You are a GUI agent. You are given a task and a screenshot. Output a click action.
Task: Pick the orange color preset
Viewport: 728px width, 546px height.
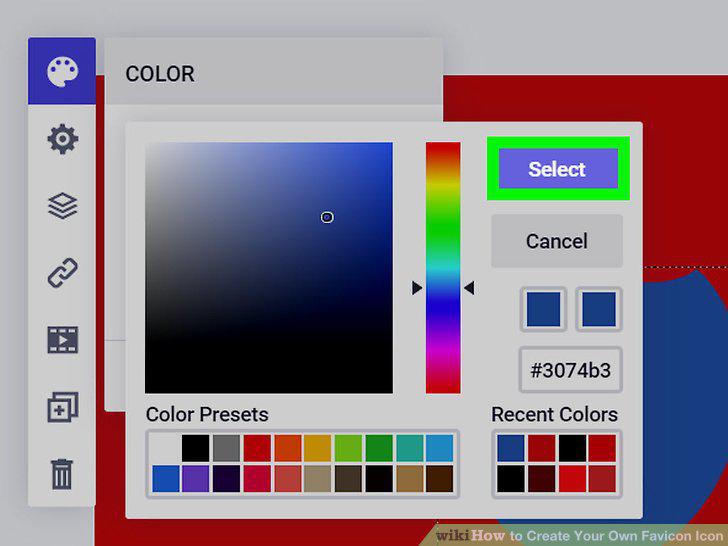click(288, 448)
